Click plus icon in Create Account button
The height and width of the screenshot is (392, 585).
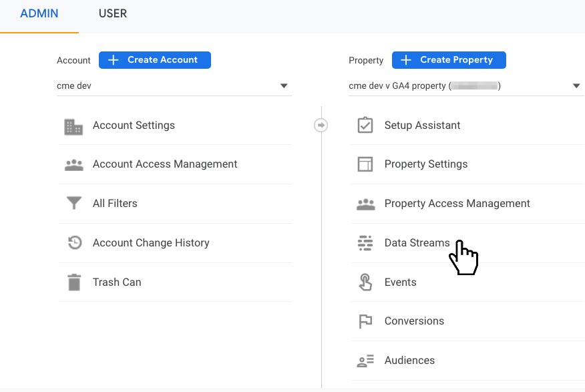click(113, 60)
